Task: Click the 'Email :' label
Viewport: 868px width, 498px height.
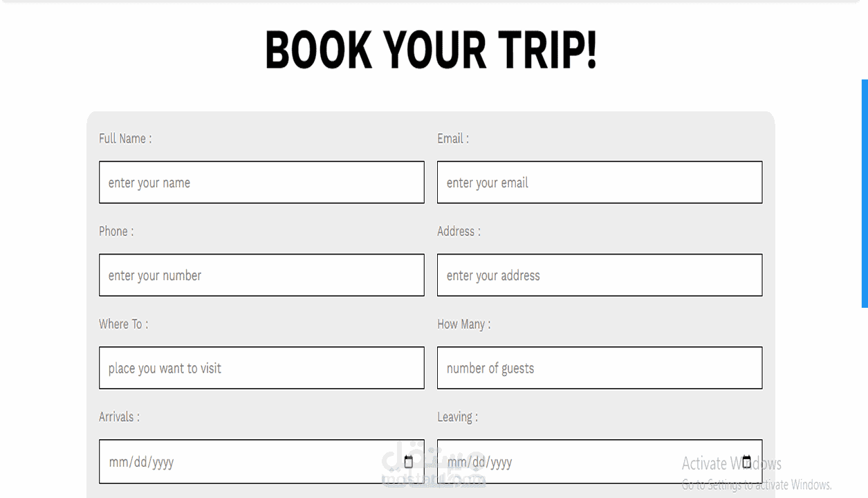Action: click(x=453, y=138)
